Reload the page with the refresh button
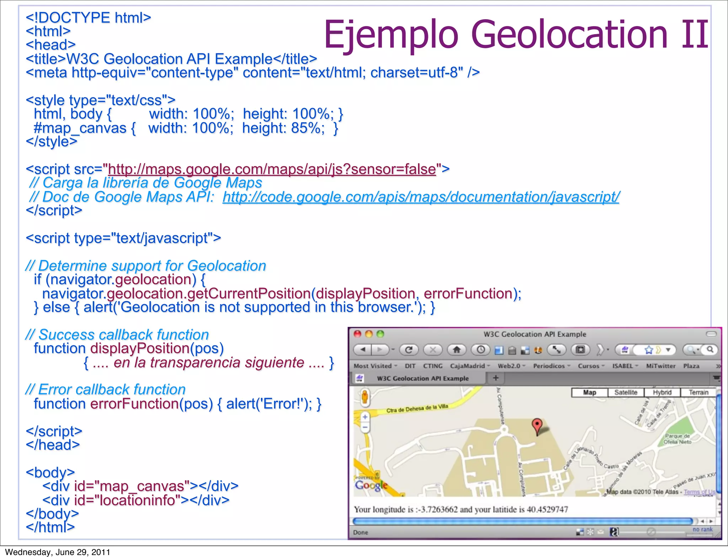The image size is (728, 560). coord(409,350)
